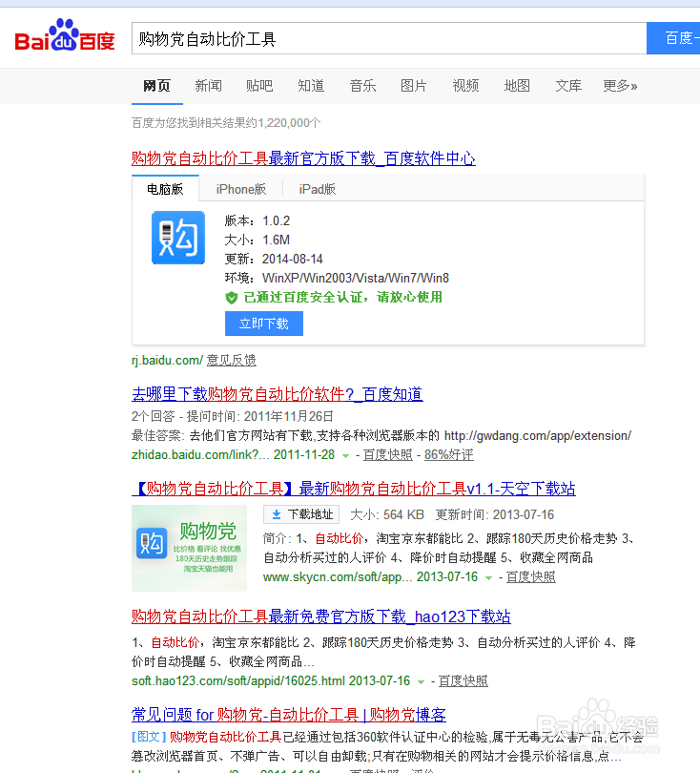Image resolution: width=700 pixels, height=773 pixels.
Task: Click the soft.hao123.com/soft/appid/16025.html URL
Action: tap(238, 680)
